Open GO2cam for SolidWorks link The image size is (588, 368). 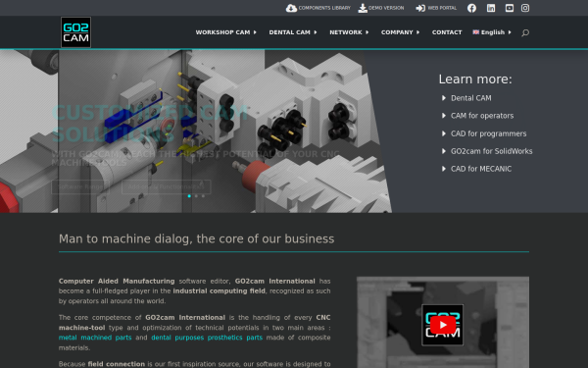pyautogui.click(x=491, y=151)
